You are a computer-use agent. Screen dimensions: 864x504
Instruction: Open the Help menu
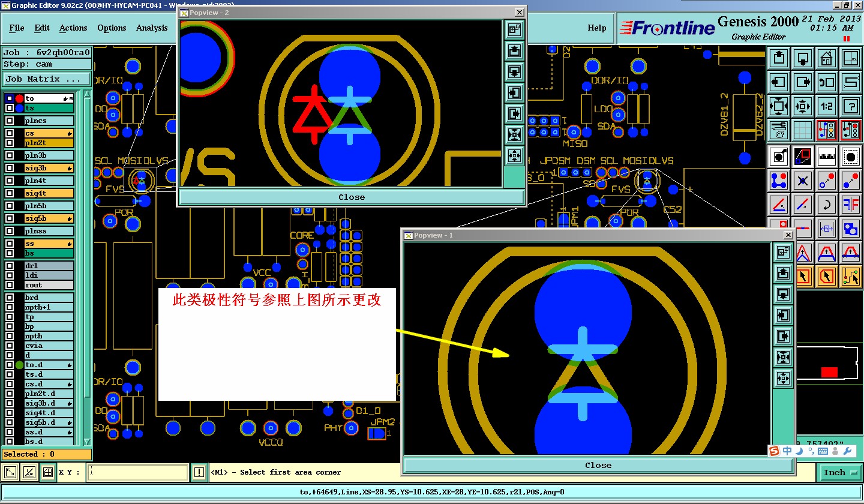pos(596,28)
